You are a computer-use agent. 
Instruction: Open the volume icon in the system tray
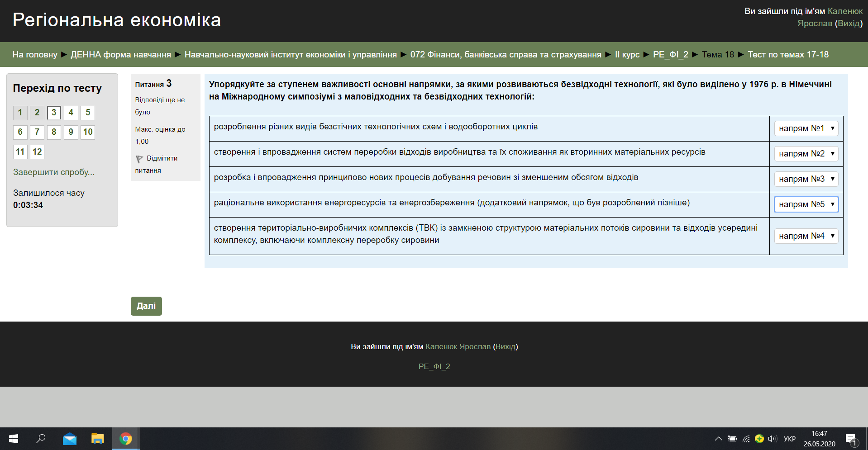pyautogui.click(x=772, y=439)
